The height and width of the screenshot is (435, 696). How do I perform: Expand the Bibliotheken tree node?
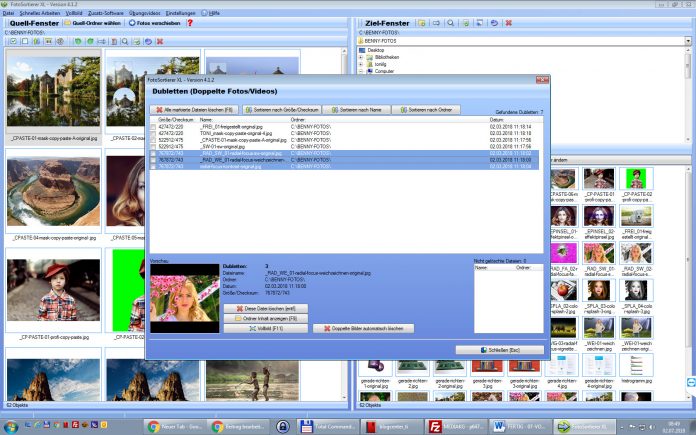click(x=361, y=57)
